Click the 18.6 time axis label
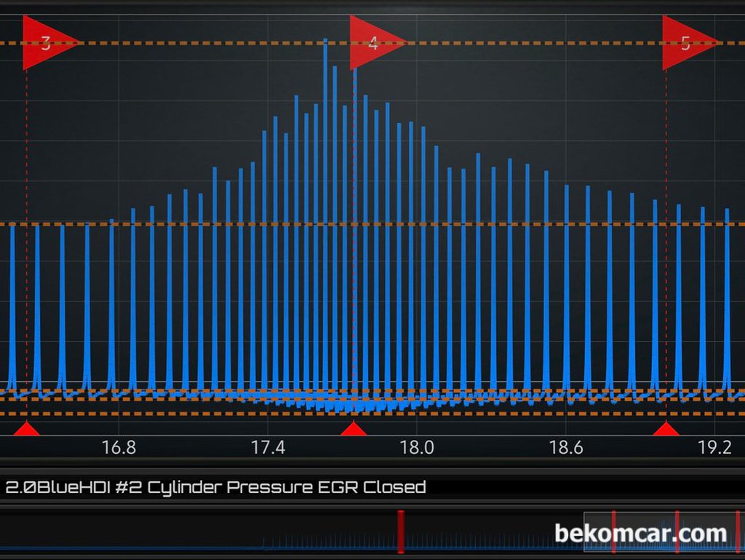Screen dimensions: 745x560 [565, 447]
